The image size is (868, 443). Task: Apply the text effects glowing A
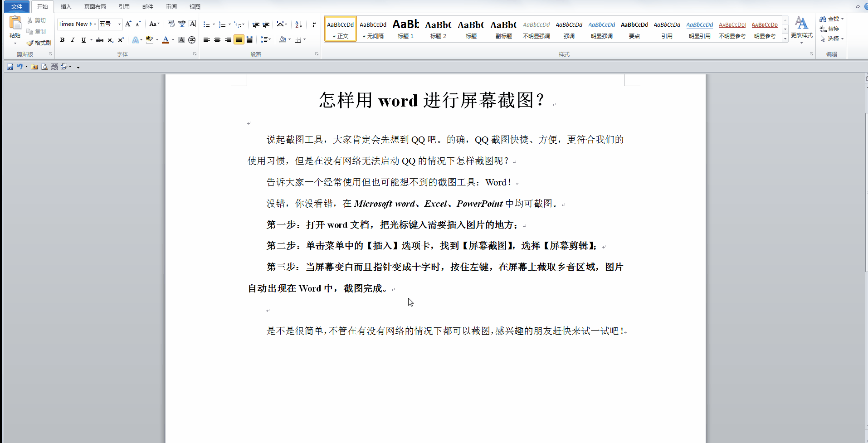click(135, 40)
